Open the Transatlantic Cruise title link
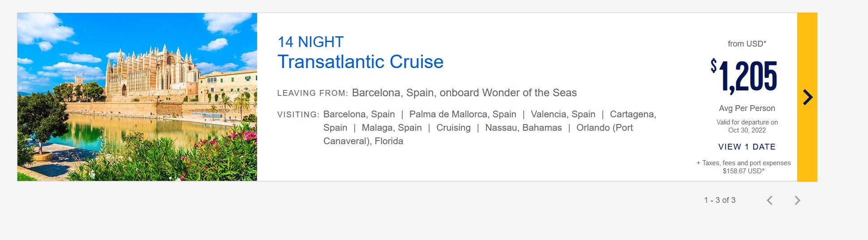This screenshot has width=868, height=240. [x=361, y=62]
